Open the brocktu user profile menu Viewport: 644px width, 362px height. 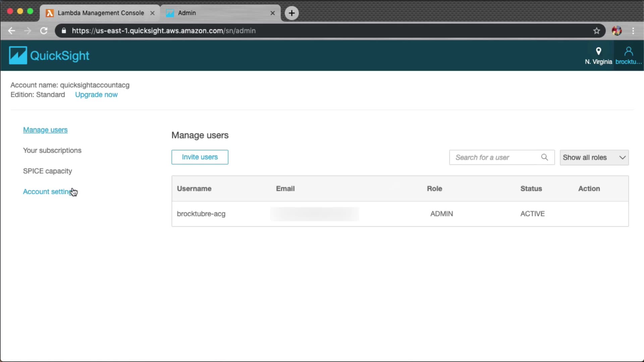click(628, 56)
